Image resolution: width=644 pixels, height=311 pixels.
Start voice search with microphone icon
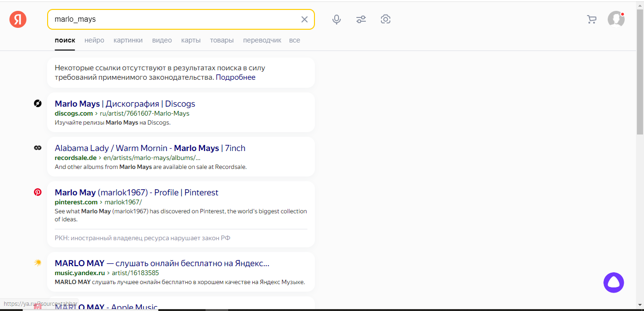click(337, 19)
